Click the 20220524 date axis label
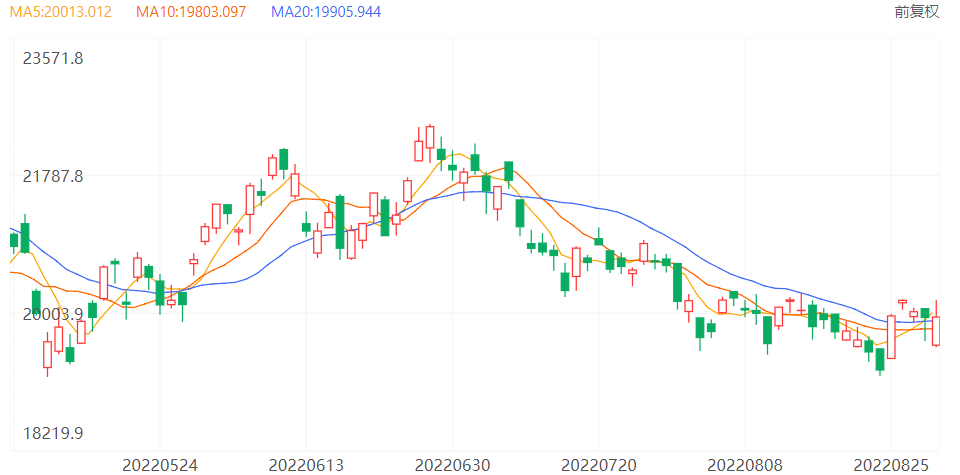 pos(160,465)
